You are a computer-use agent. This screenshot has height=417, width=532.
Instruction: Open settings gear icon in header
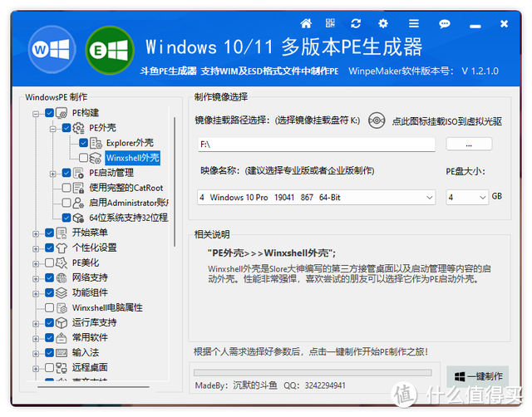[383, 23]
